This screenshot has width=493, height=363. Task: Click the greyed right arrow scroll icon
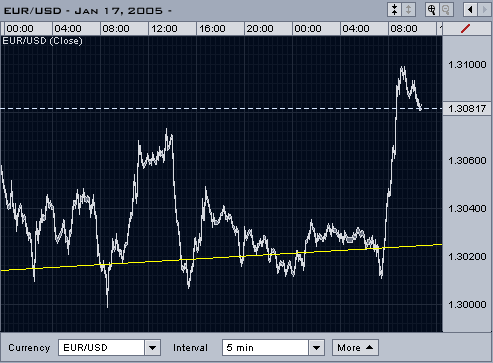(484, 10)
